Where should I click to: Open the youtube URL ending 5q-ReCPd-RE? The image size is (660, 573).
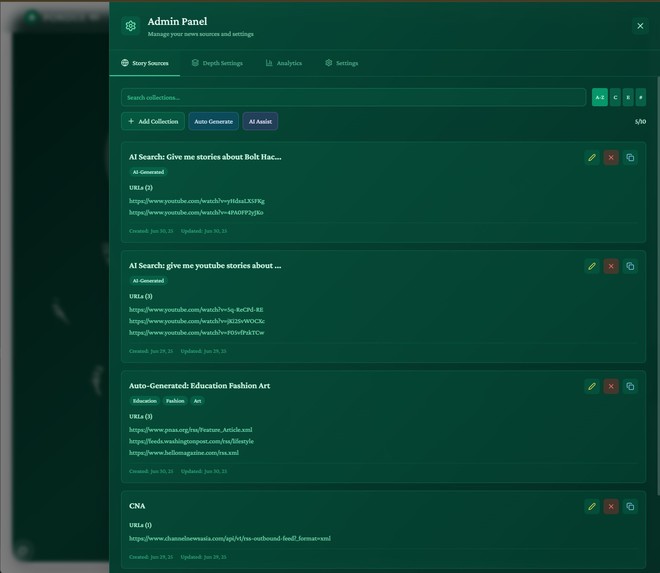[x=196, y=309]
